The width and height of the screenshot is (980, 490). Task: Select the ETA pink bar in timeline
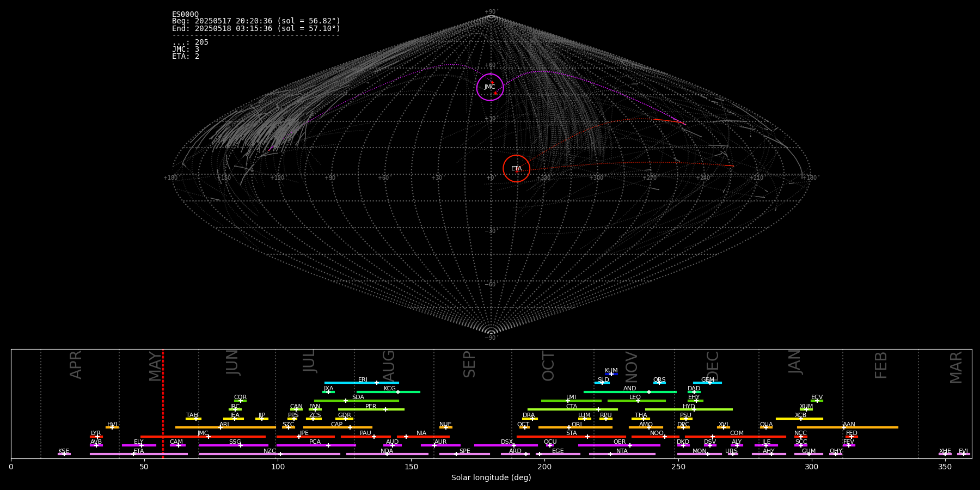pos(139,454)
